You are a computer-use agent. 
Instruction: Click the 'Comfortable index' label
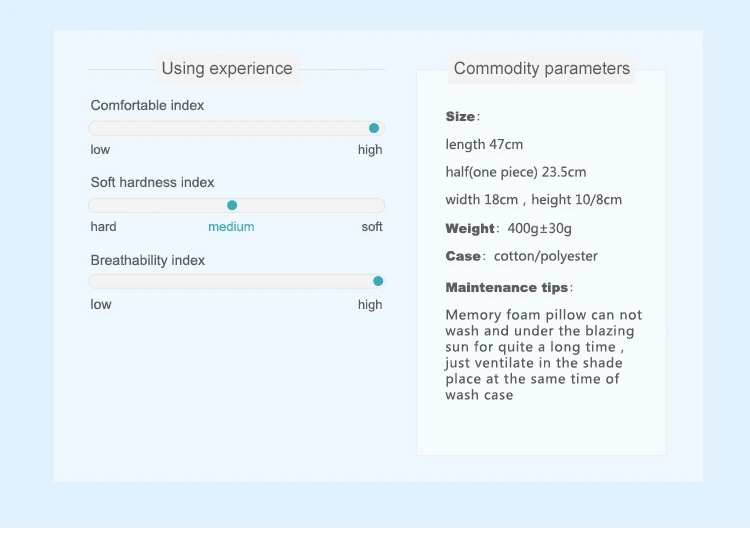pyautogui.click(x=147, y=105)
